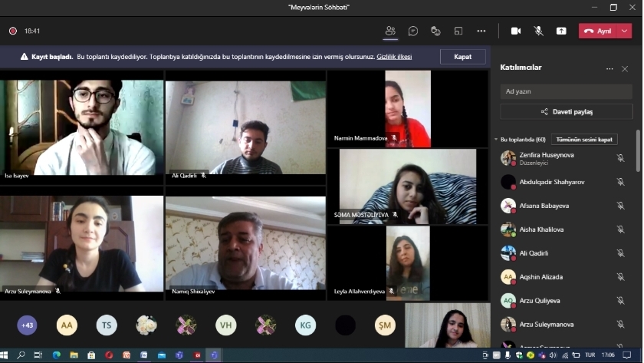Open the reactions and raise hand icon
The image size is (644, 363).
pos(435,31)
